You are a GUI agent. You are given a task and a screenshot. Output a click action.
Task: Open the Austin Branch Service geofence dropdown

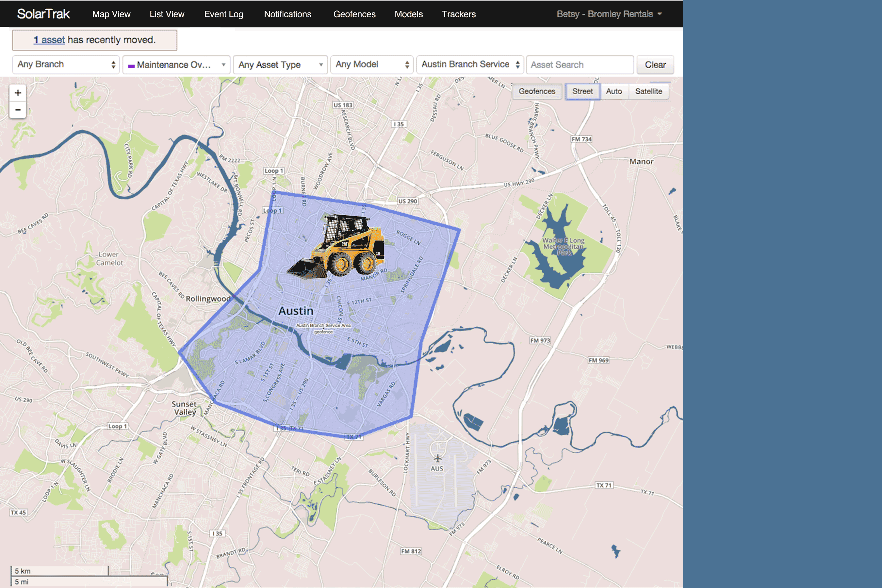pos(470,64)
